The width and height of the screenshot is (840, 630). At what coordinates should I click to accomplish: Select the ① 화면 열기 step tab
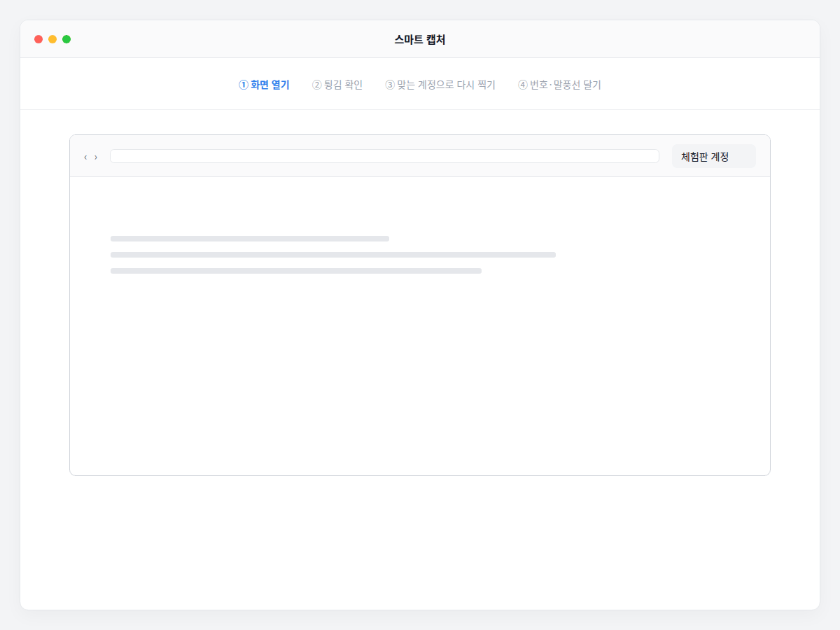[x=264, y=85]
